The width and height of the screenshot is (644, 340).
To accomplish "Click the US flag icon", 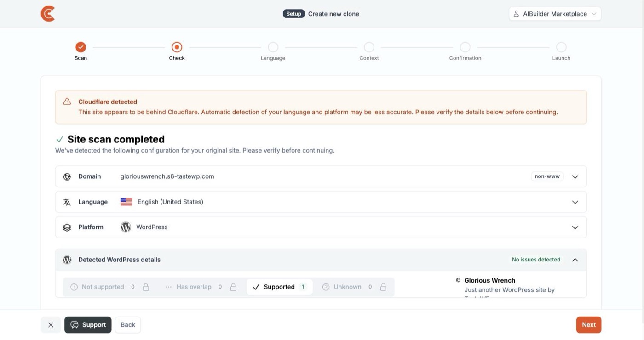I will pos(126,202).
